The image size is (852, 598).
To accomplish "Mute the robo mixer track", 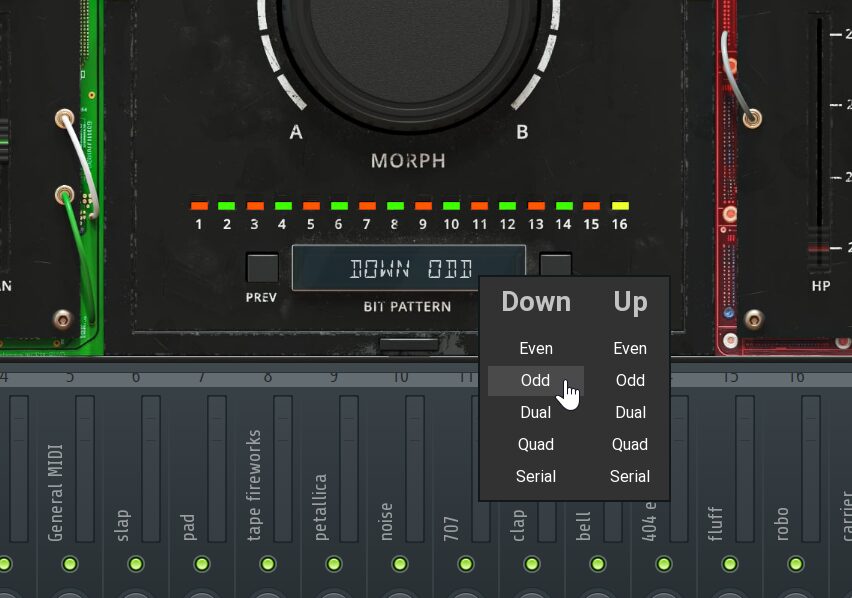I will [x=796, y=564].
